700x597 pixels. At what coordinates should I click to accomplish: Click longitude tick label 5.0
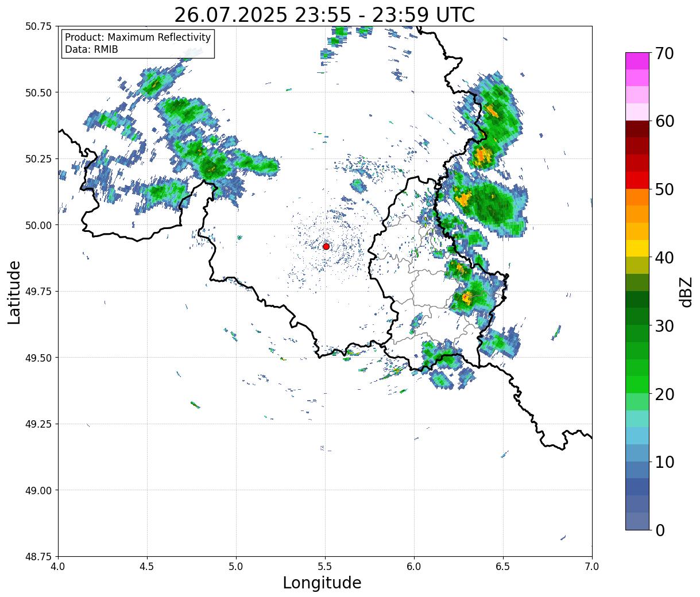click(236, 566)
